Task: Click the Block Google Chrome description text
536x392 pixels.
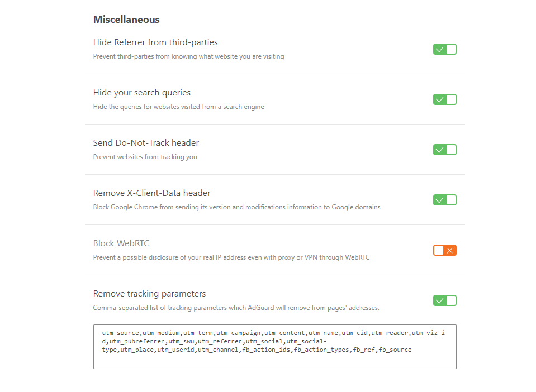Action: pyautogui.click(x=236, y=207)
